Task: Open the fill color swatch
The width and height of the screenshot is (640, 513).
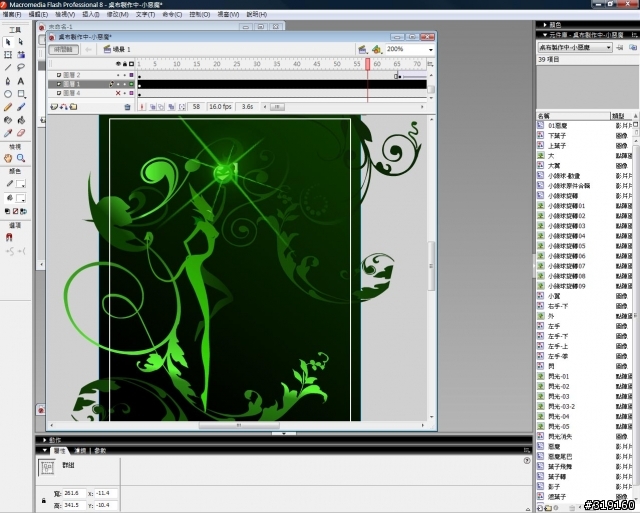Action: pyautogui.click(x=21, y=198)
